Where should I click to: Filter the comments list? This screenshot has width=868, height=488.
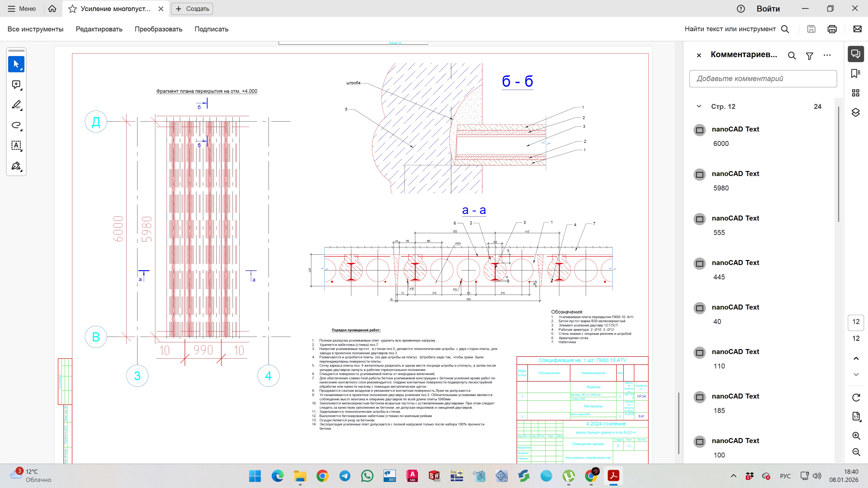pos(809,56)
